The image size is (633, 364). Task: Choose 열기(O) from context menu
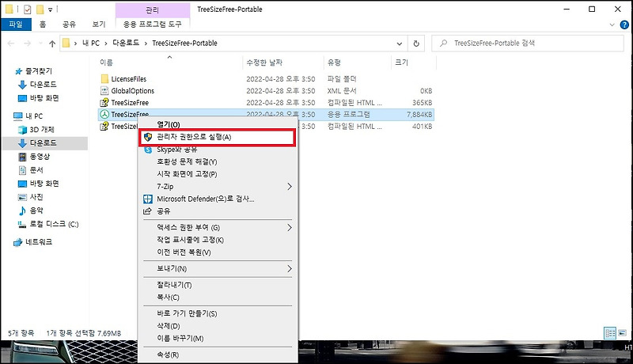click(218, 125)
